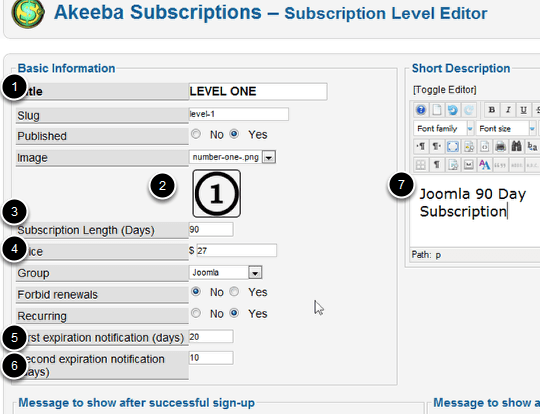Open the editor help icon

click(420, 110)
